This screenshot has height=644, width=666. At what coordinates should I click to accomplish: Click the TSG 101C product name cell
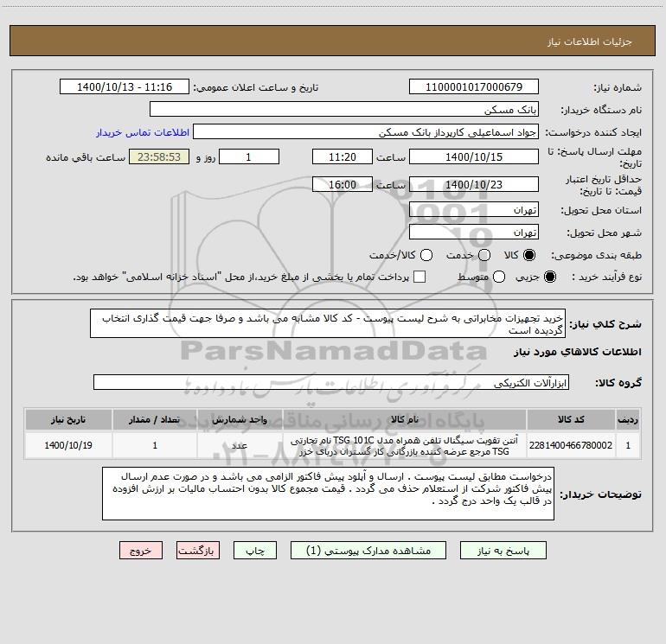click(405, 445)
